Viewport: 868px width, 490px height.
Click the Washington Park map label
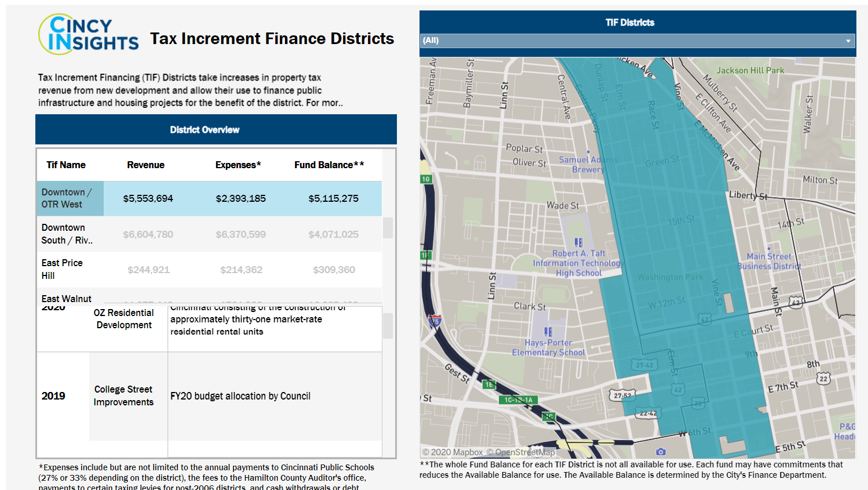click(670, 277)
